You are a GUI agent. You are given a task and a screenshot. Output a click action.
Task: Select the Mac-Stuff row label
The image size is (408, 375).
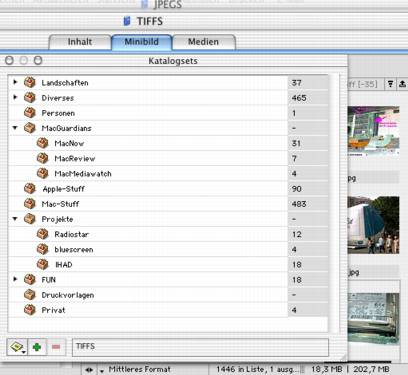60,204
